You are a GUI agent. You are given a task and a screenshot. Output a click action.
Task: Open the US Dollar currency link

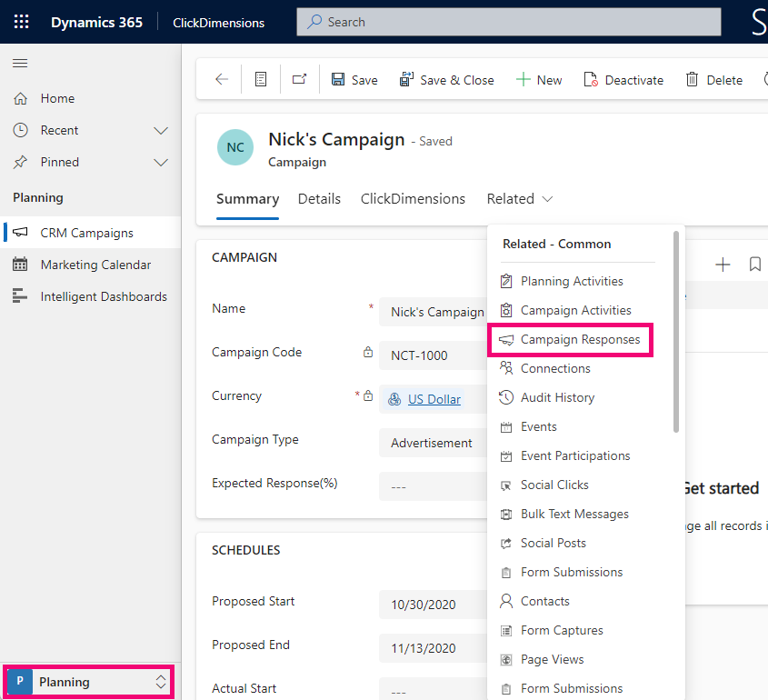[434, 399]
